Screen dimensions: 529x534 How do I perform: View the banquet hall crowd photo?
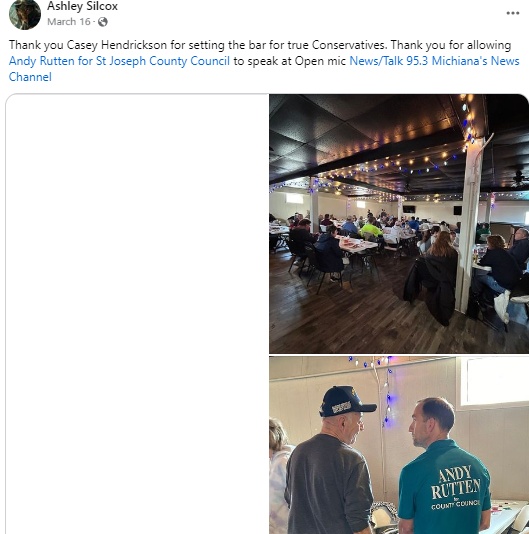coord(399,224)
